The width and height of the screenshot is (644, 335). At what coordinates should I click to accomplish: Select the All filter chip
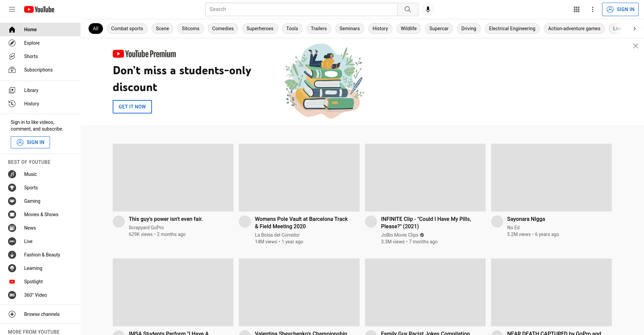[96, 29]
